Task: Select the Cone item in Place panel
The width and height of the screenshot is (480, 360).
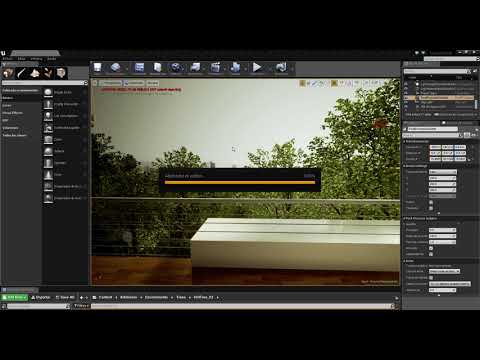Action: [x=65, y=175]
